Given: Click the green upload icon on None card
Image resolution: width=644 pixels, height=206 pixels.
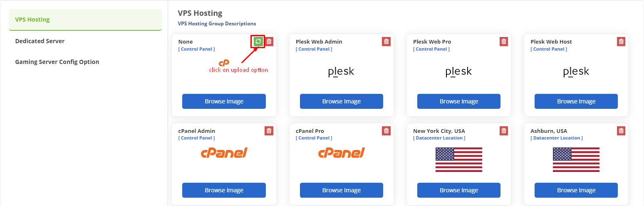Looking at the screenshot, I should [258, 42].
